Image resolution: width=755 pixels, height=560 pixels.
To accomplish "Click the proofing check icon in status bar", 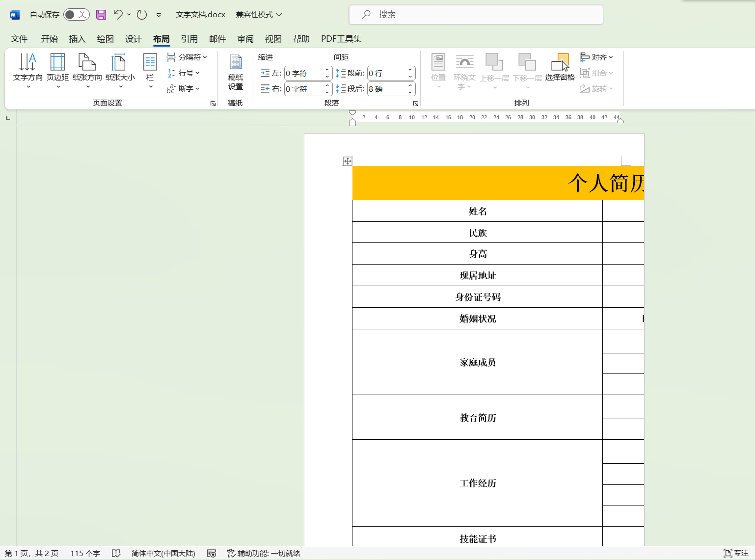I will tap(116, 553).
